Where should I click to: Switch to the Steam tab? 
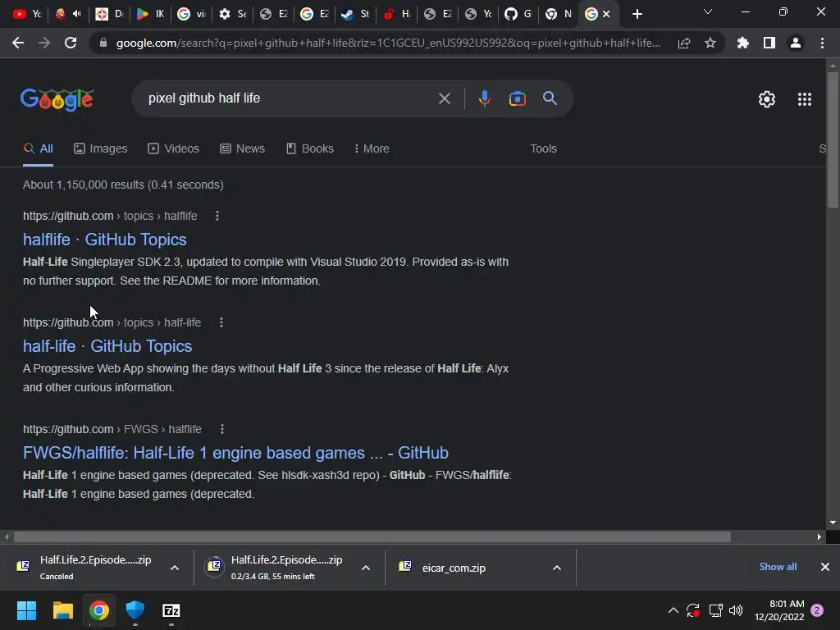tap(354, 14)
